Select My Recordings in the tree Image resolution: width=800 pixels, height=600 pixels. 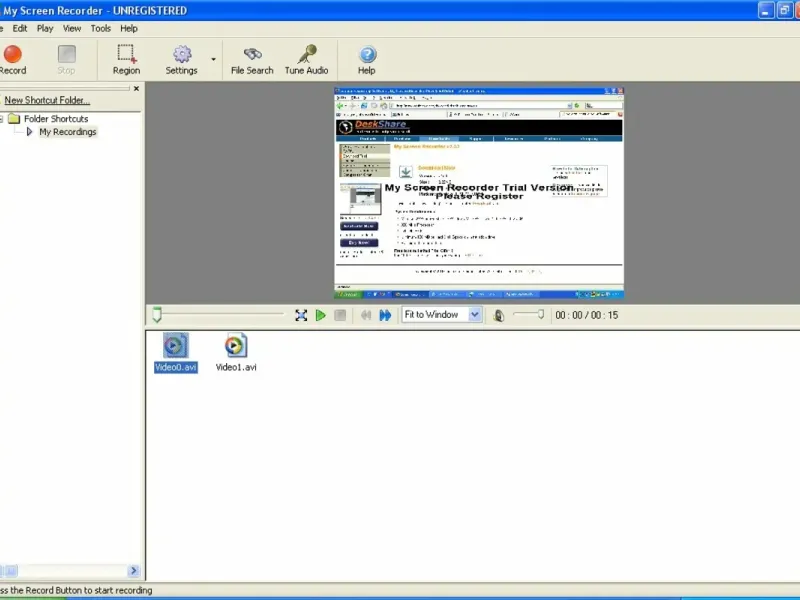pyautogui.click(x=67, y=132)
